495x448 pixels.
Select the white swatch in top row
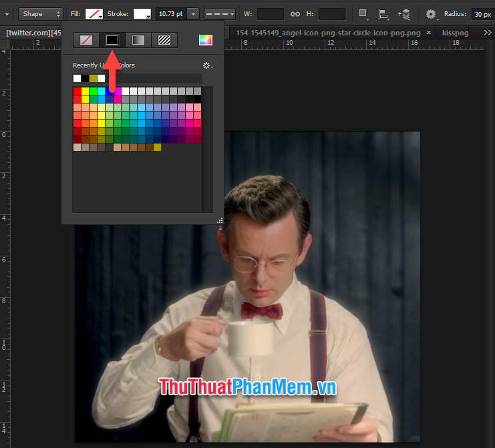(x=125, y=91)
